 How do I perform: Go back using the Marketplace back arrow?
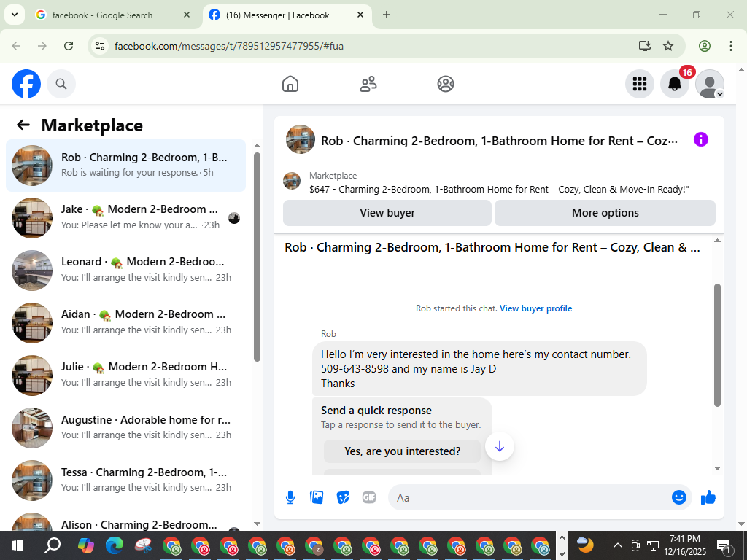click(x=23, y=125)
